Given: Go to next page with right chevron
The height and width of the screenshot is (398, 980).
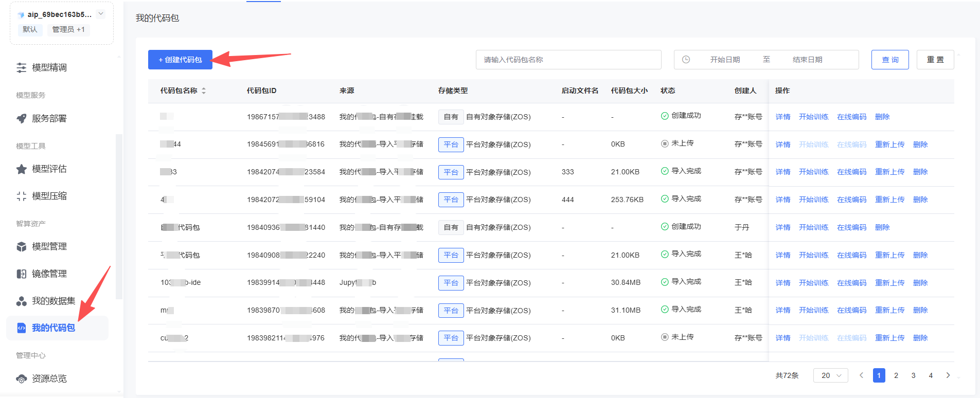Looking at the screenshot, I should (948, 375).
